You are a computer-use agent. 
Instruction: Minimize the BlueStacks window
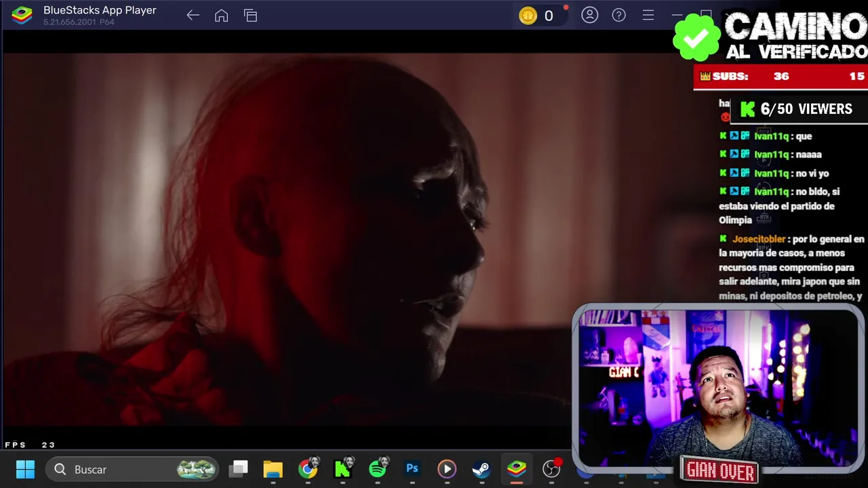point(677,15)
